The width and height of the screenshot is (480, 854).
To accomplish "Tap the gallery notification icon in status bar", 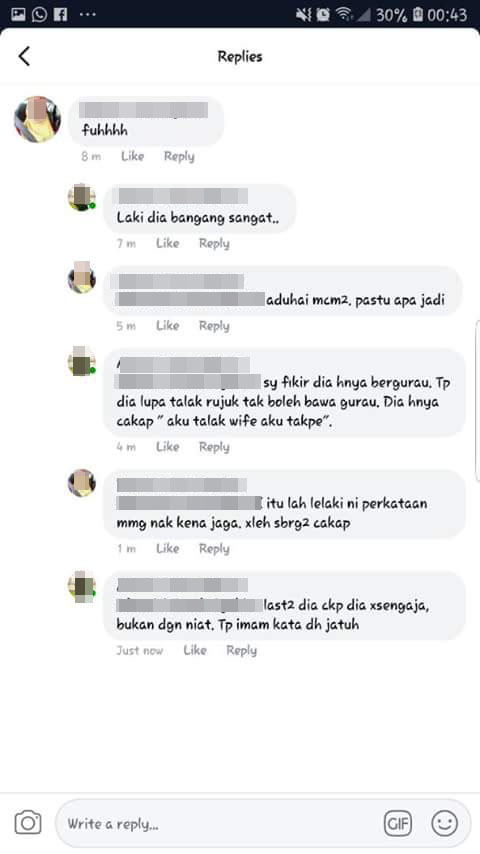I will (x=18, y=14).
